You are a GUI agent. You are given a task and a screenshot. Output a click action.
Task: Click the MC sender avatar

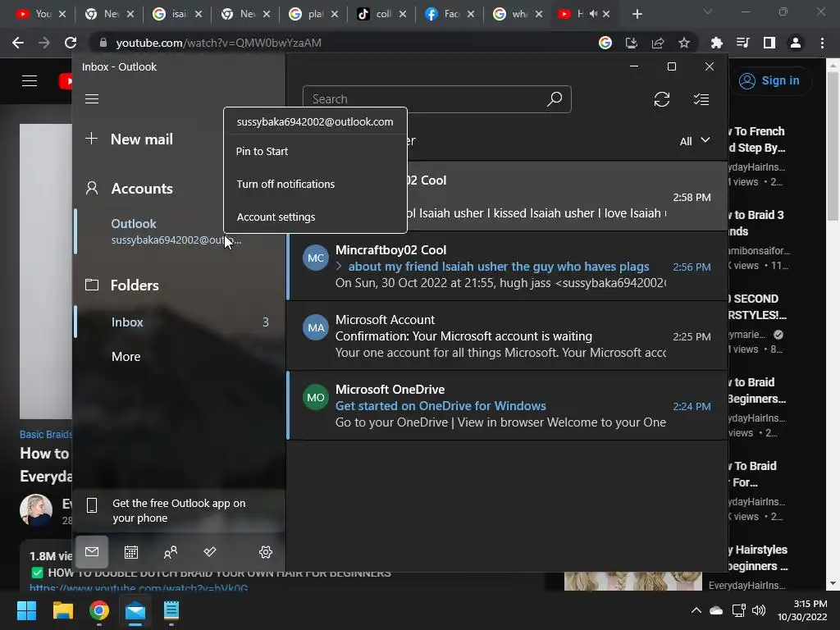click(x=316, y=258)
